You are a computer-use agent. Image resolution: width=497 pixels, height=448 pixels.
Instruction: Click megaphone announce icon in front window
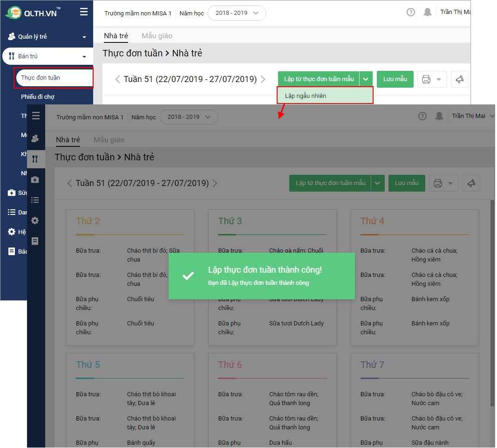coord(471,183)
